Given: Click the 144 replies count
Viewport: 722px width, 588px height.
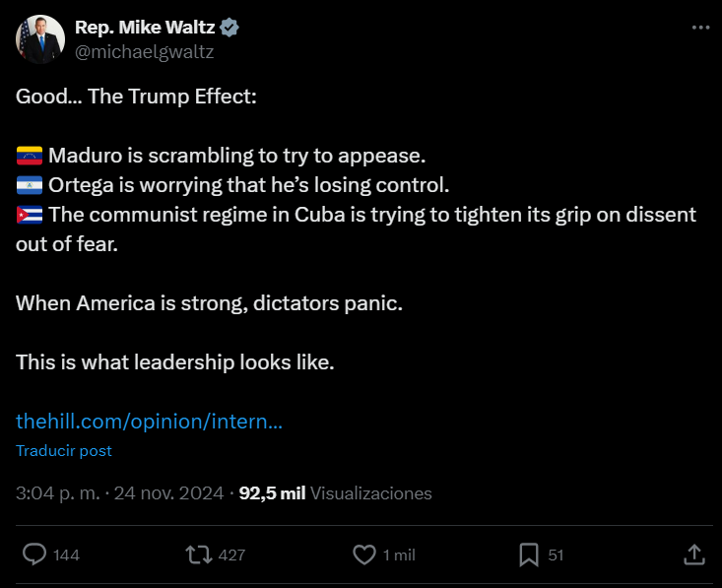Looking at the screenshot, I should click(66, 555).
